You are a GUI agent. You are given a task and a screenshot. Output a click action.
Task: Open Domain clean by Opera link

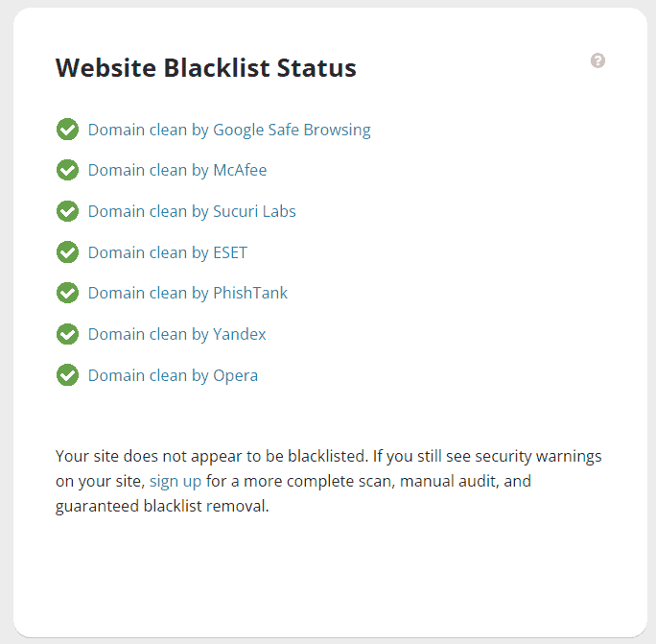173,375
